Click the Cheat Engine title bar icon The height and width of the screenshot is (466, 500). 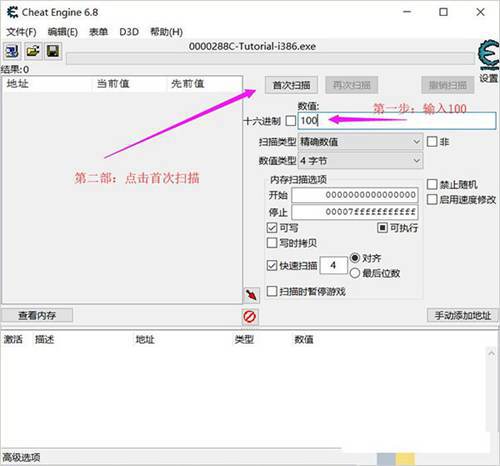[x=12, y=13]
